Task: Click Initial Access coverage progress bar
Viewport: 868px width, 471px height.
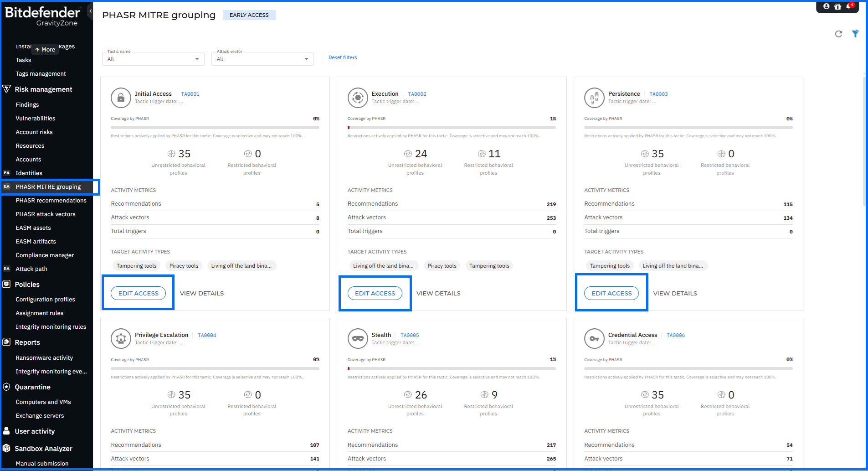Action: (215, 128)
